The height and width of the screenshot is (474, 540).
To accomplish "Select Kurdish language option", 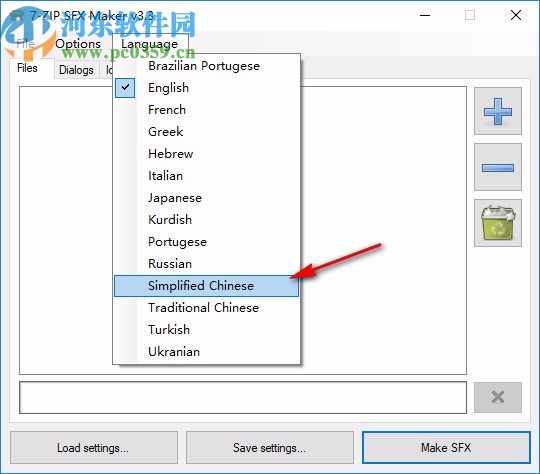I will point(206,219).
